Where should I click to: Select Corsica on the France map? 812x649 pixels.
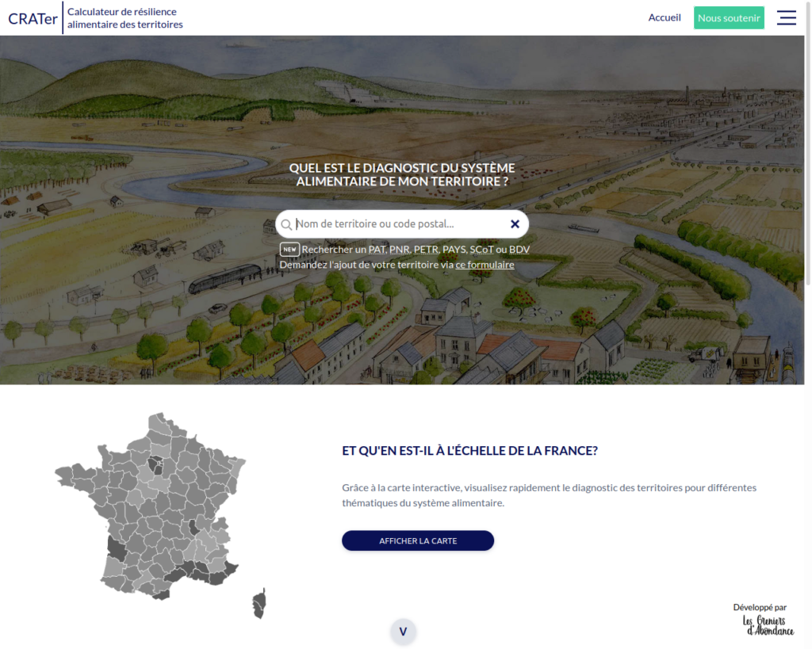pos(259,604)
